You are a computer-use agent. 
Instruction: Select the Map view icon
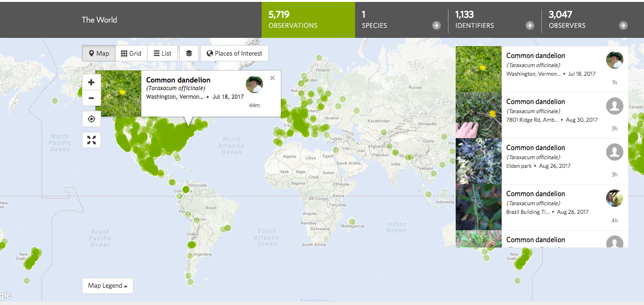98,53
